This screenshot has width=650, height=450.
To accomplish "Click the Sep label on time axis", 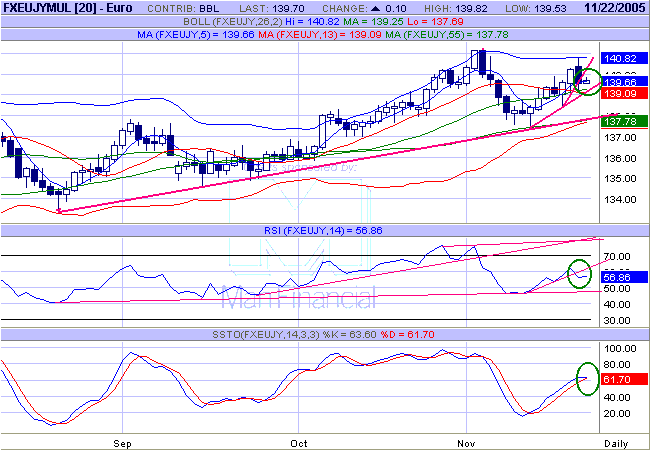I will click(122, 444).
